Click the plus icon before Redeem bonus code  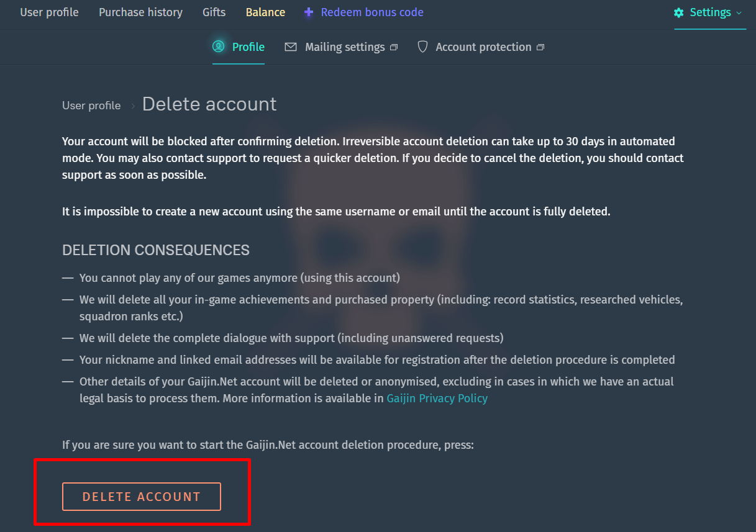coord(309,12)
